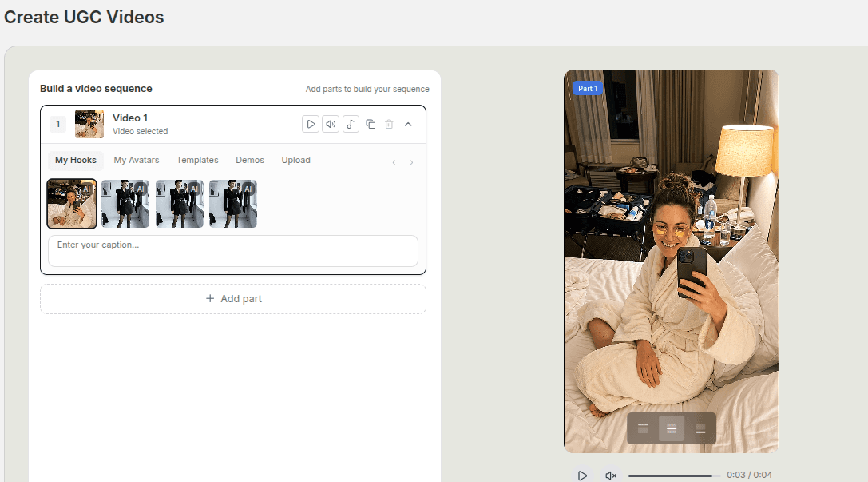Select the first AI hook video thumbnail
The width and height of the screenshot is (868, 482).
click(71, 203)
